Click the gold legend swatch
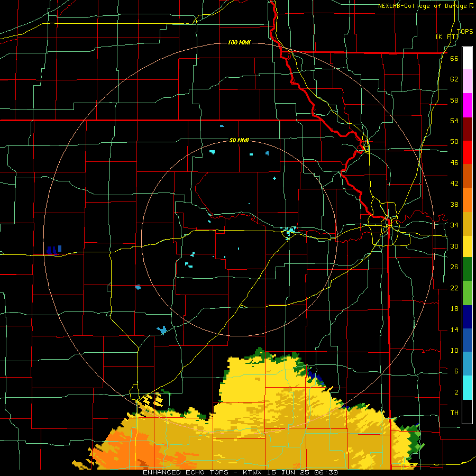This screenshot has height=476, width=476. coord(467,224)
